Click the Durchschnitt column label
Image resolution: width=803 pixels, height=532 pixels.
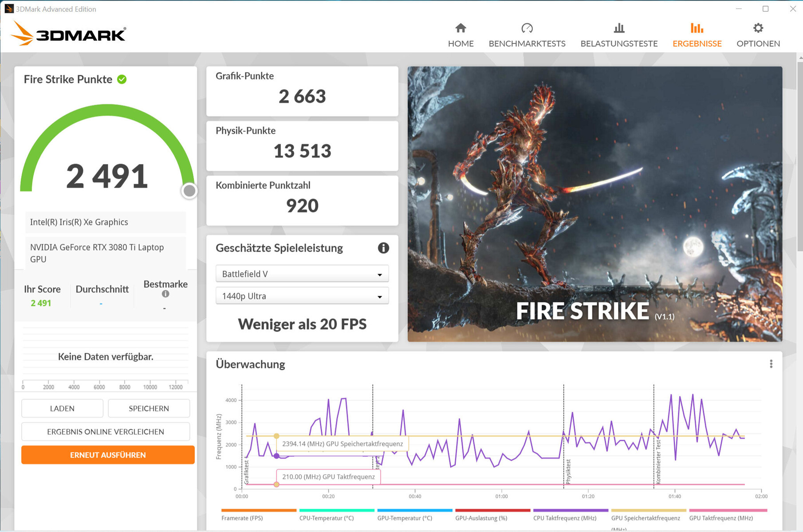pos(102,289)
